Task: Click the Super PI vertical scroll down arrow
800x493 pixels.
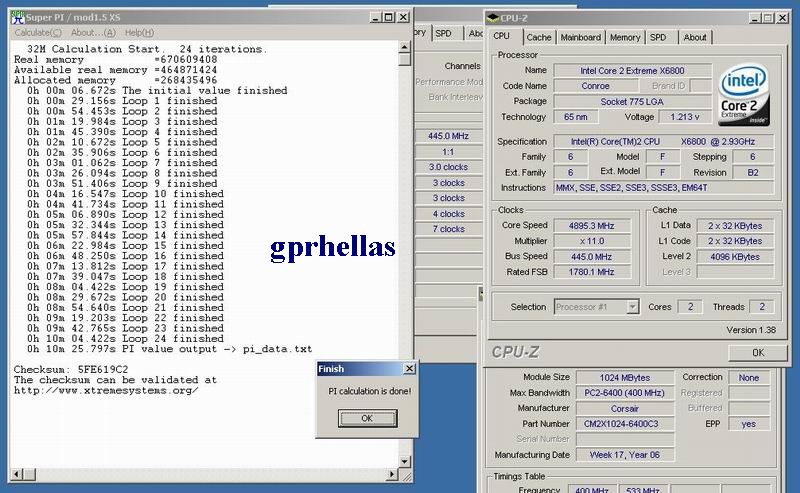Action: tap(405, 461)
